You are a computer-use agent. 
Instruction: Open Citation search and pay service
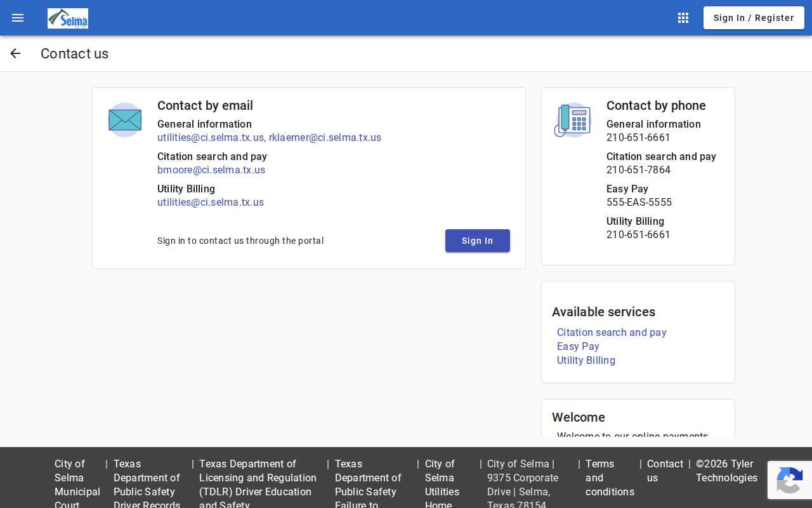612,332
